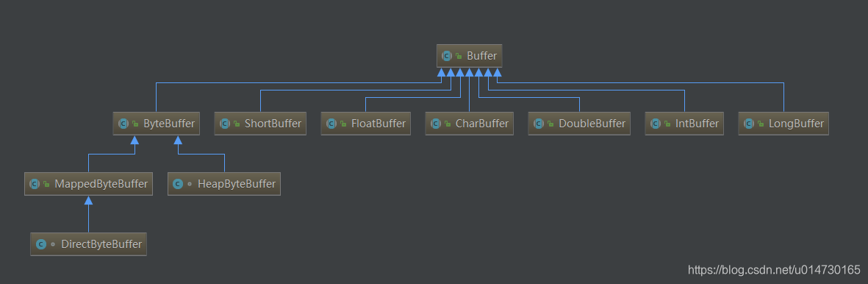Click the green public lock icon on CharBuffer
This screenshot has height=284, width=868.
click(x=448, y=124)
